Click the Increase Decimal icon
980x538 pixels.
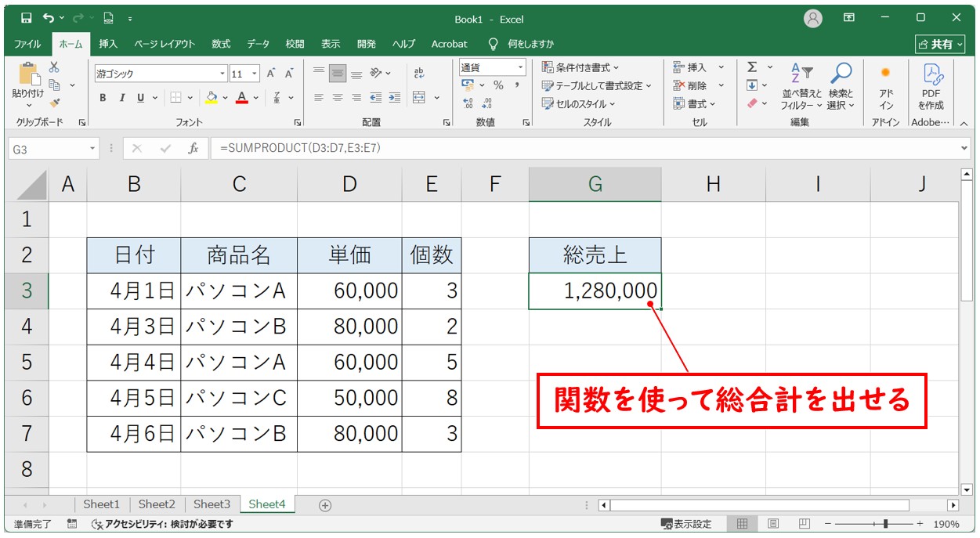468,103
